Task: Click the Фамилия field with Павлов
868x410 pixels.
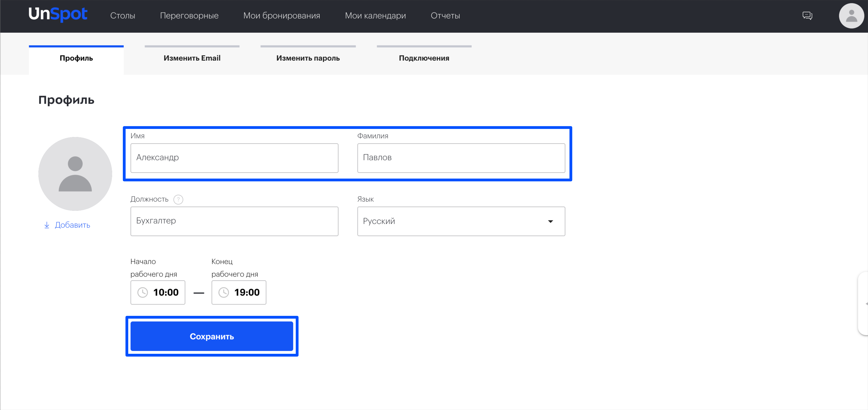Action: tap(461, 158)
